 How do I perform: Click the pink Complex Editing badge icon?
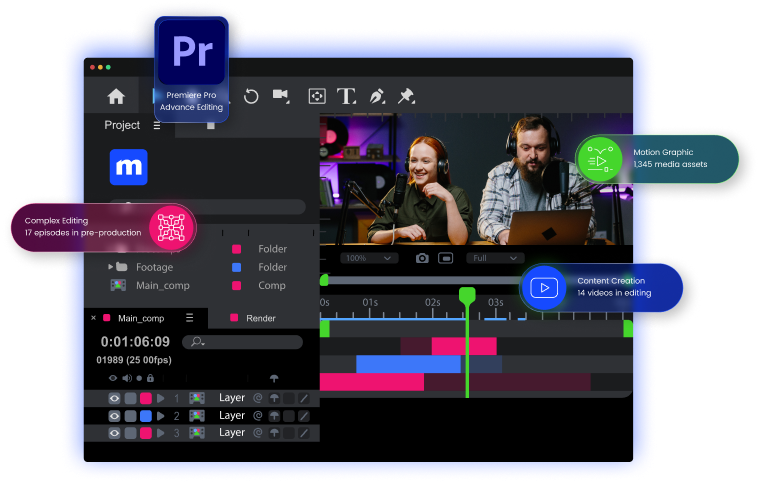171,227
